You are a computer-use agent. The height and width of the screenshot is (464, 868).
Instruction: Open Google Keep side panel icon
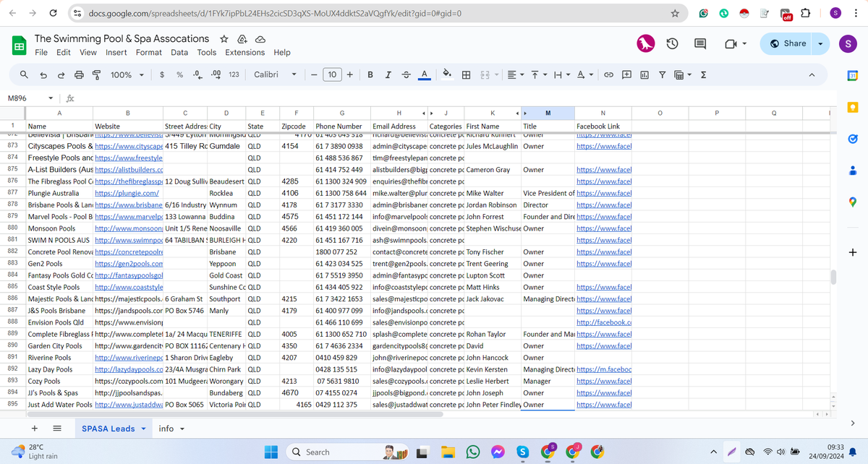click(852, 107)
